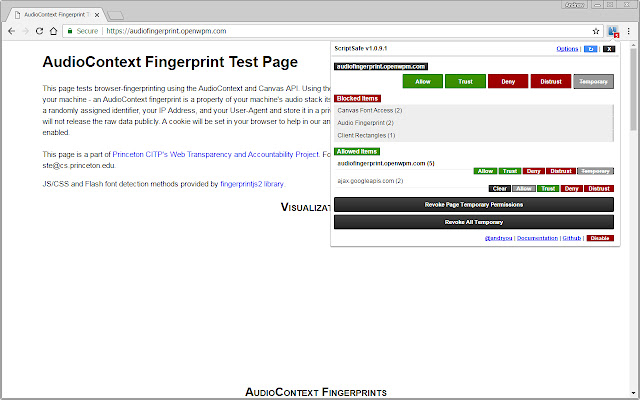Click the highlighted domain header in popup
The width and height of the screenshot is (640, 400).
(x=381, y=67)
